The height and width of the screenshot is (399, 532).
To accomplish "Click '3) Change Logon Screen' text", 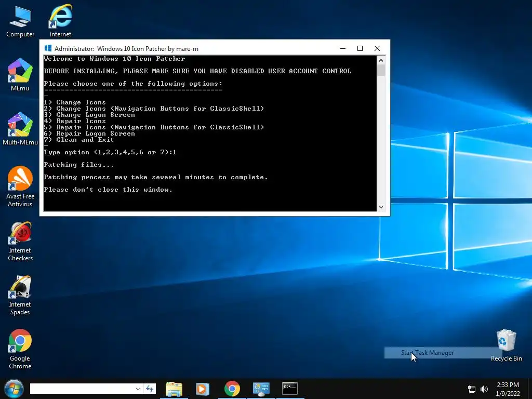I will (89, 115).
